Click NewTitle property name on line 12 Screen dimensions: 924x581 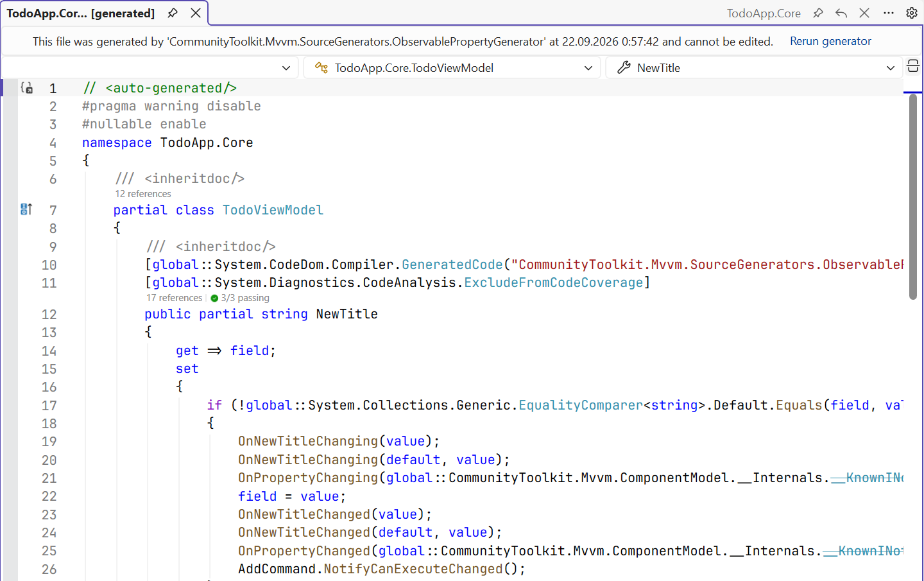(x=347, y=314)
